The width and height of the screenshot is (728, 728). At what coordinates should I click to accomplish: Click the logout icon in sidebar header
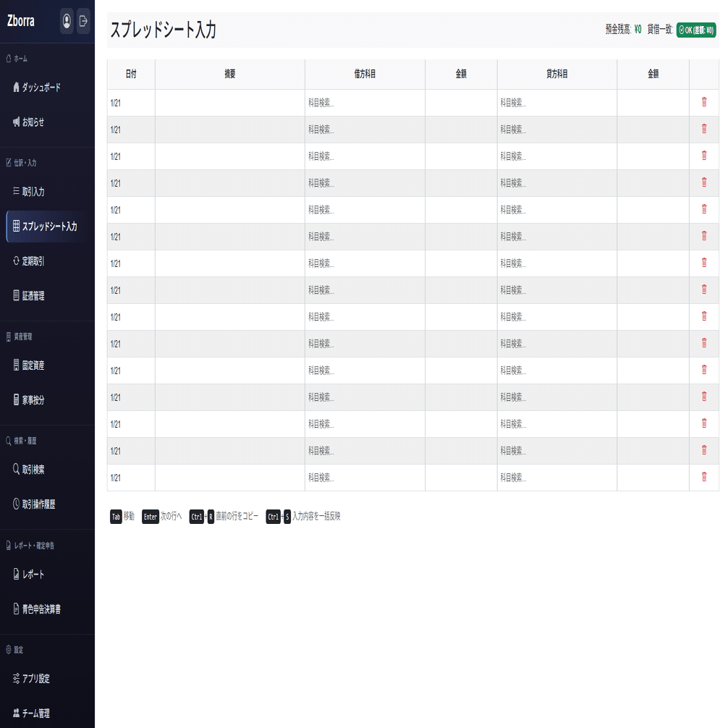[83, 21]
